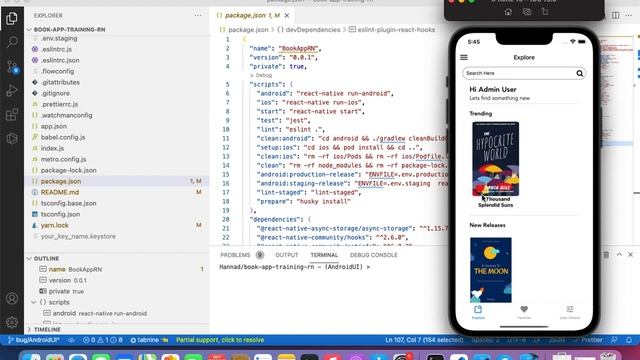
Task: Click the Prettier status bar item
Action: pos(588,340)
